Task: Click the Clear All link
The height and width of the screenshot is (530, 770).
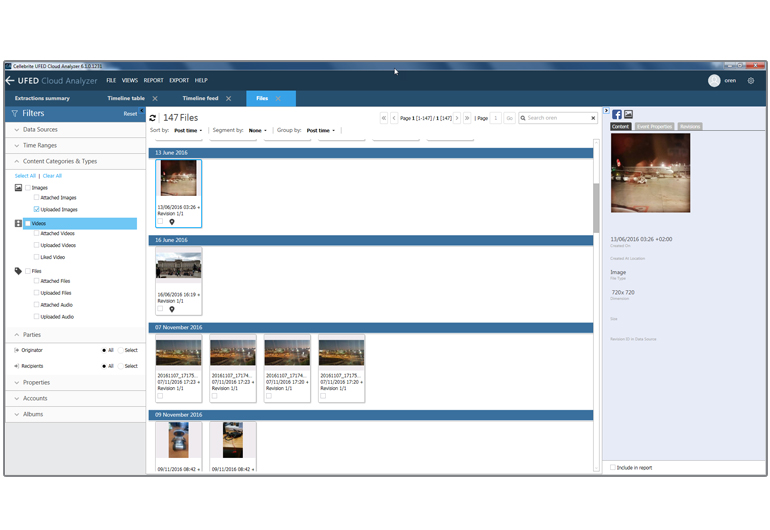Action: pos(52,176)
